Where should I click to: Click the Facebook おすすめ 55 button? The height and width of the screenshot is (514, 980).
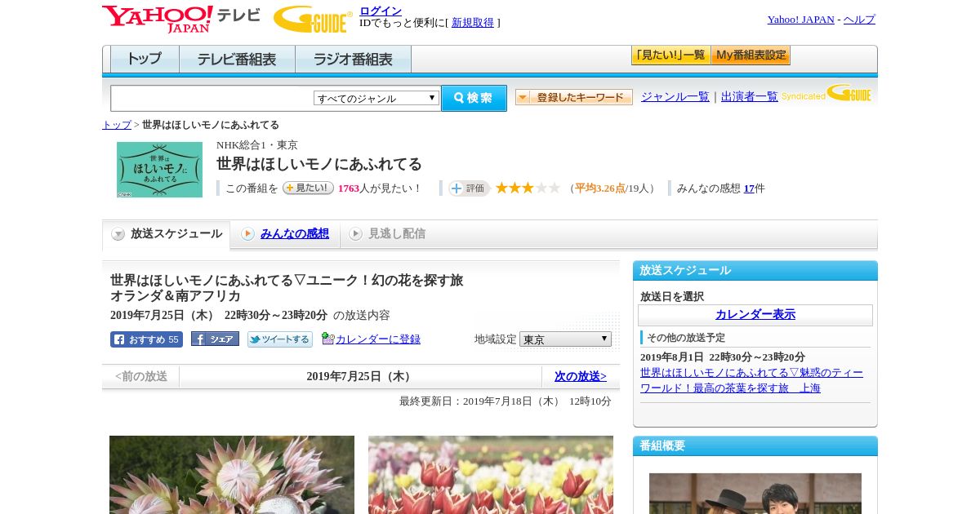[x=146, y=339]
